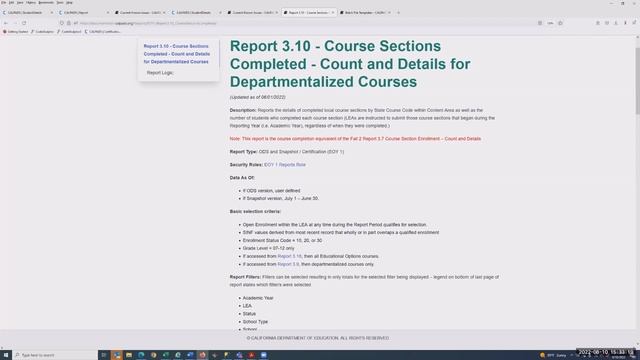Open the Edit menu
This screenshot has width=640, height=360.
coord(11,2)
